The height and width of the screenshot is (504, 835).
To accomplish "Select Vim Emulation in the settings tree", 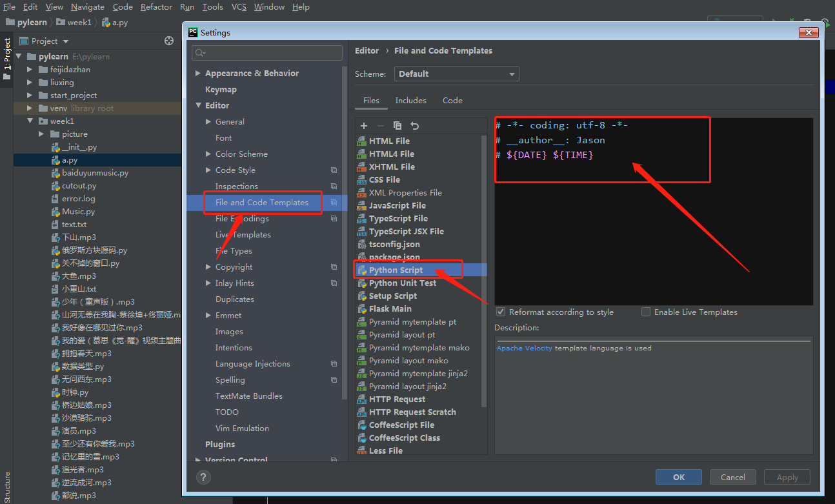I will click(x=242, y=428).
